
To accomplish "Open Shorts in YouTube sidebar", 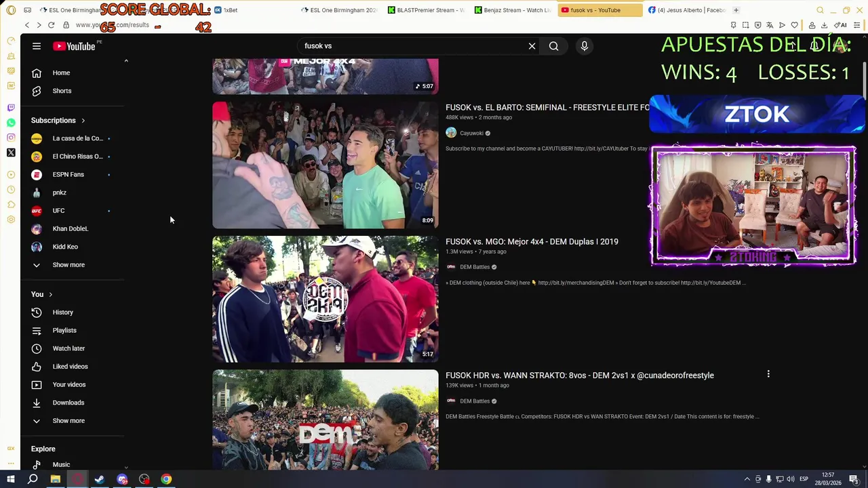I will coord(62,91).
